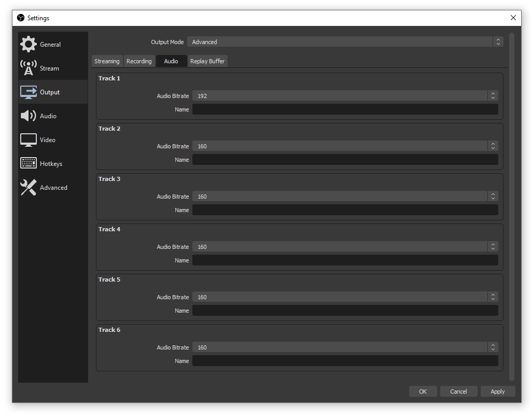Viewport: 532px width, 419px height.
Task: Open Track 5 Audio Bitrate dropdown
Action: pyautogui.click(x=345, y=297)
